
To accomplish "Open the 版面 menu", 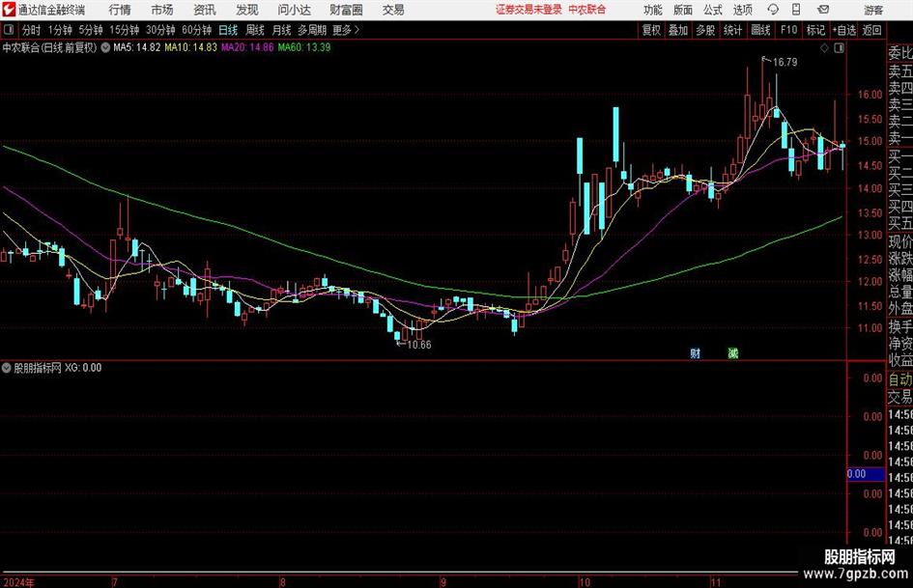I will tap(683, 10).
